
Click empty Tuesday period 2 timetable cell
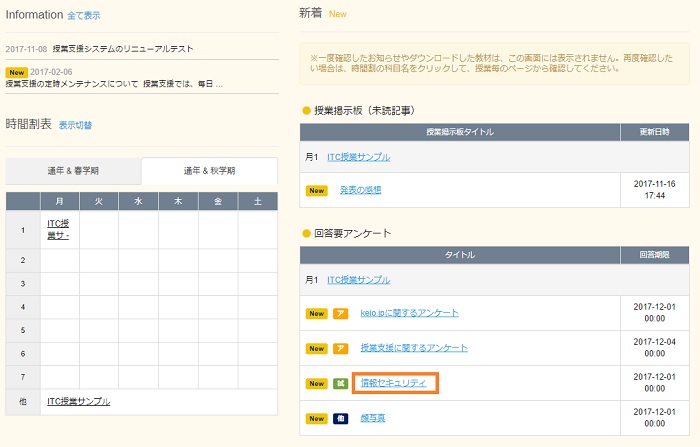99,258
